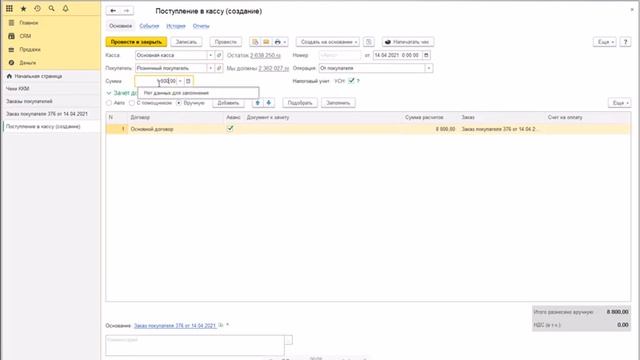This screenshot has width=640, height=360.
Task: Open the Касса item via open icon
Action: tap(219, 55)
